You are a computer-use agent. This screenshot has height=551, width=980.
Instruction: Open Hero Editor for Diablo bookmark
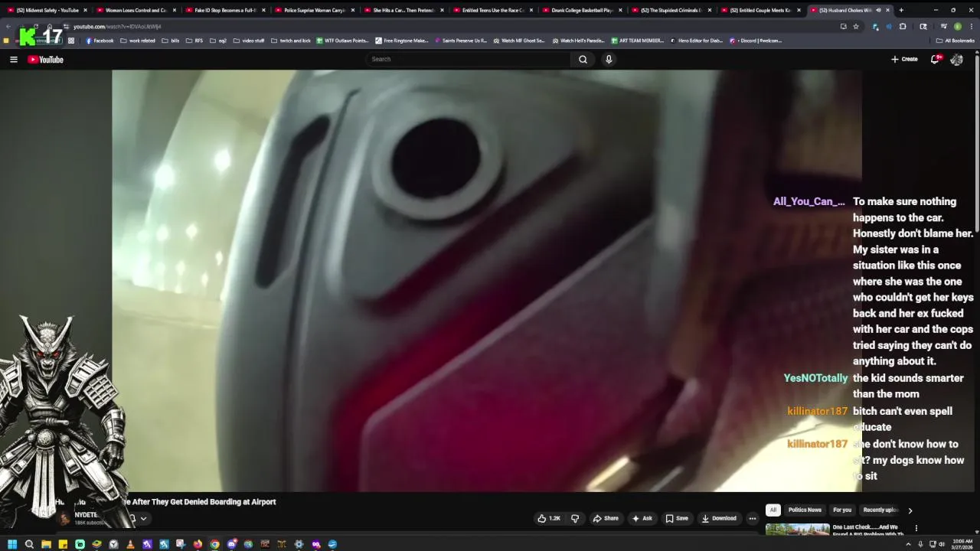(x=696, y=41)
